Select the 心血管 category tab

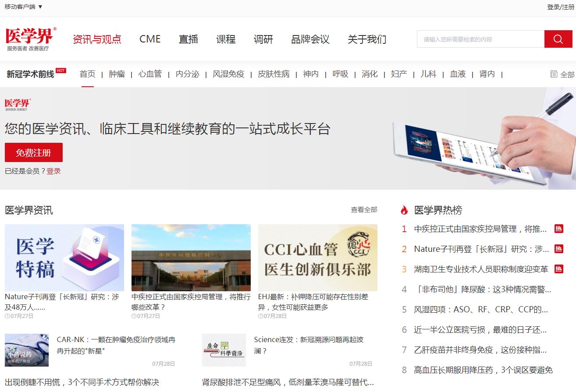tap(150, 74)
